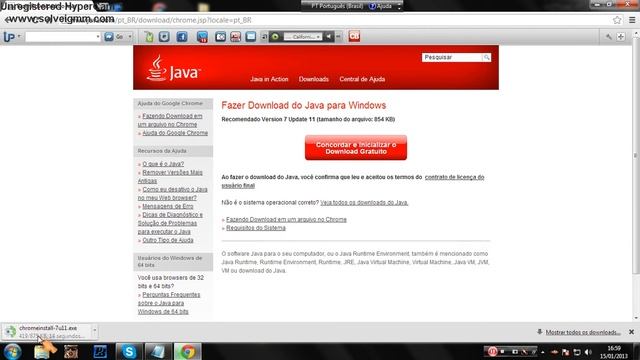Image resolution: width=640 pixels, height=360 pixels.
Task: Open the dark blue app taskbar icon
Action: tap(100, 351)
